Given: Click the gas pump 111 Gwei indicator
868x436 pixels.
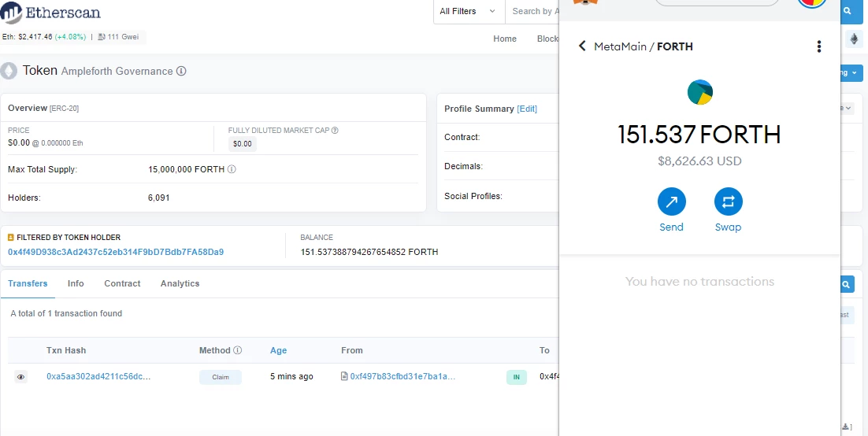Looking at the screenshot, I should pos(117,37).
